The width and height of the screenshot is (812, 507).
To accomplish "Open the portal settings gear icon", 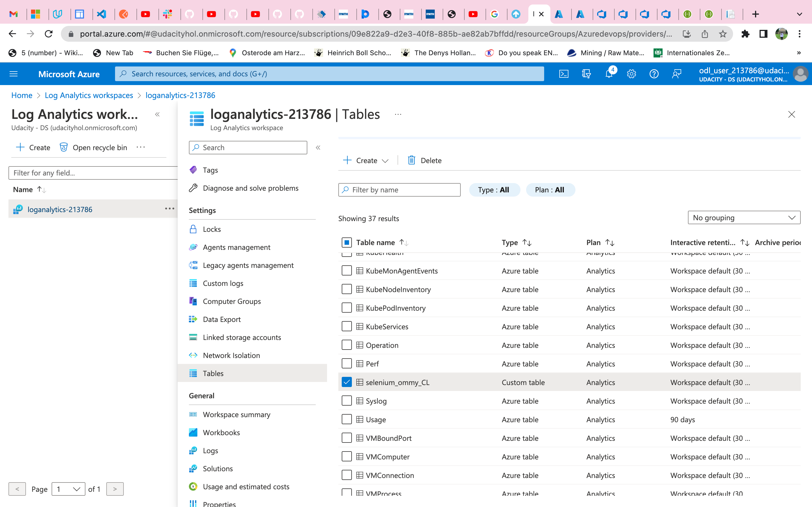I will [631, 74].
